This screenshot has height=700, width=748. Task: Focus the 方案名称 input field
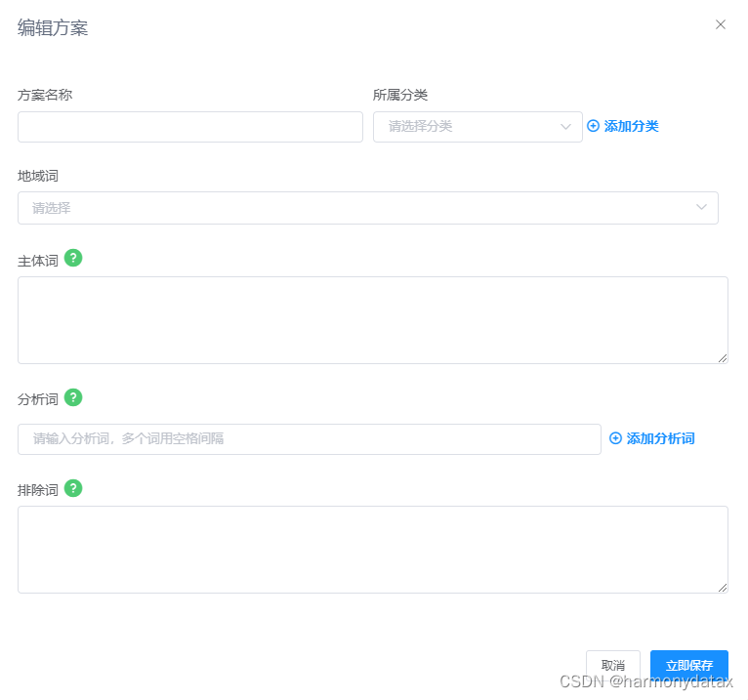tap(190, 127)
